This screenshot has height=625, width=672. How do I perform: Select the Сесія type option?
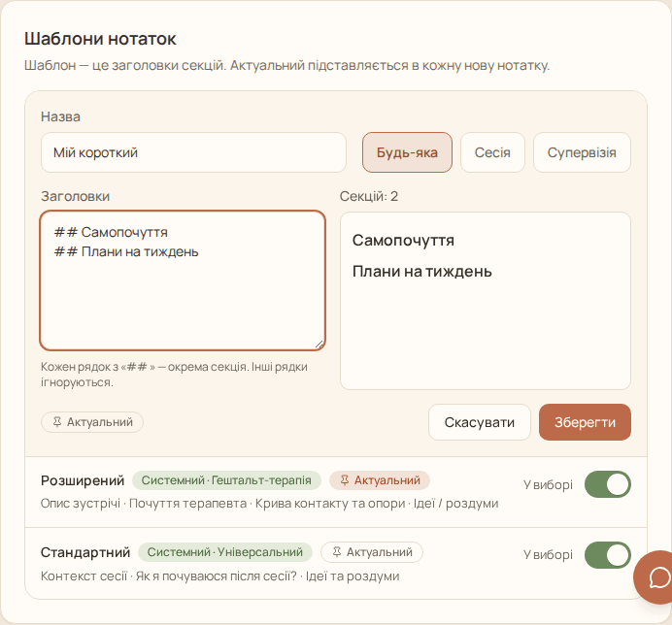click(492, 152)
